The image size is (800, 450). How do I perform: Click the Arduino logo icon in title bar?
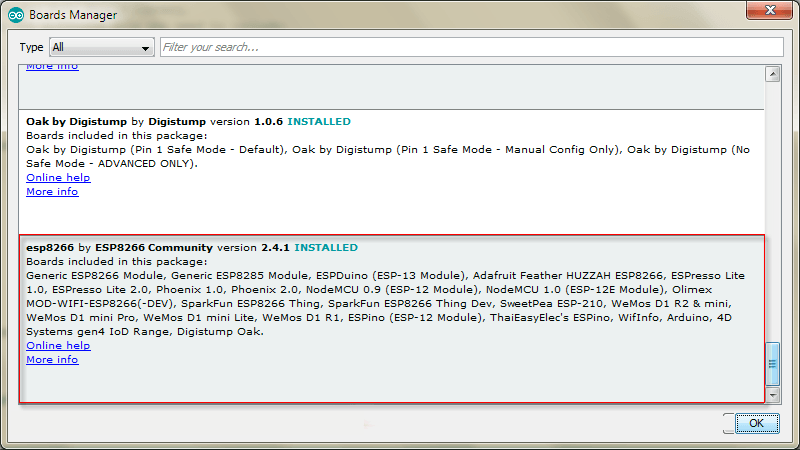16,15
